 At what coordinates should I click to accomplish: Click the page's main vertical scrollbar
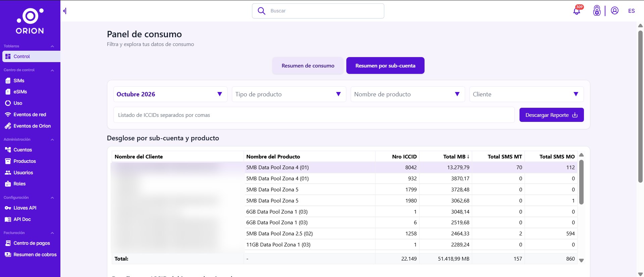pos(640,106)
